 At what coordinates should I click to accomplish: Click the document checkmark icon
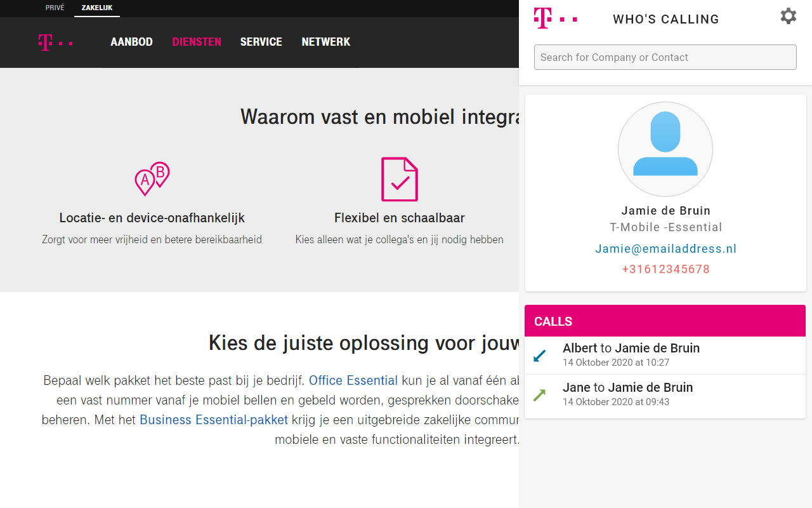tap(400, 179)
